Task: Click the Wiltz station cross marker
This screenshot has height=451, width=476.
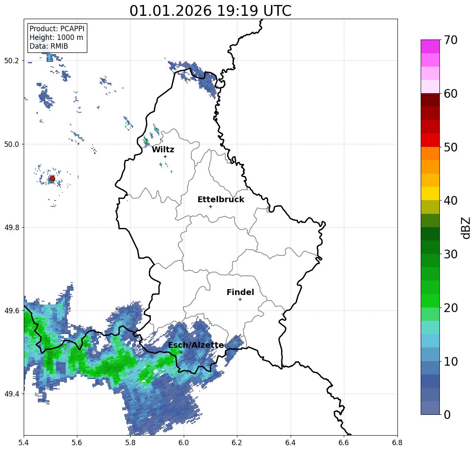Action: [x=165, y=157]
